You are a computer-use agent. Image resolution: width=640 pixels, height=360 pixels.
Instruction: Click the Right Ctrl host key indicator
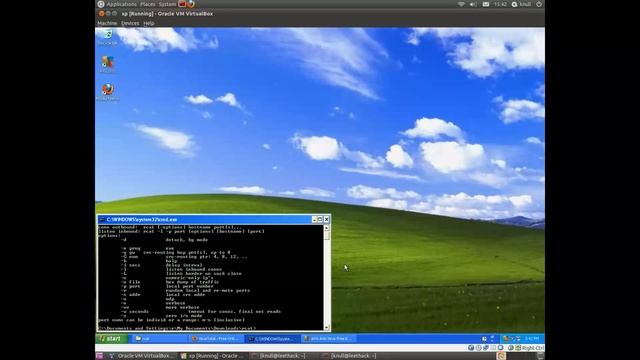pyautogui.click(x=533, y=348)
